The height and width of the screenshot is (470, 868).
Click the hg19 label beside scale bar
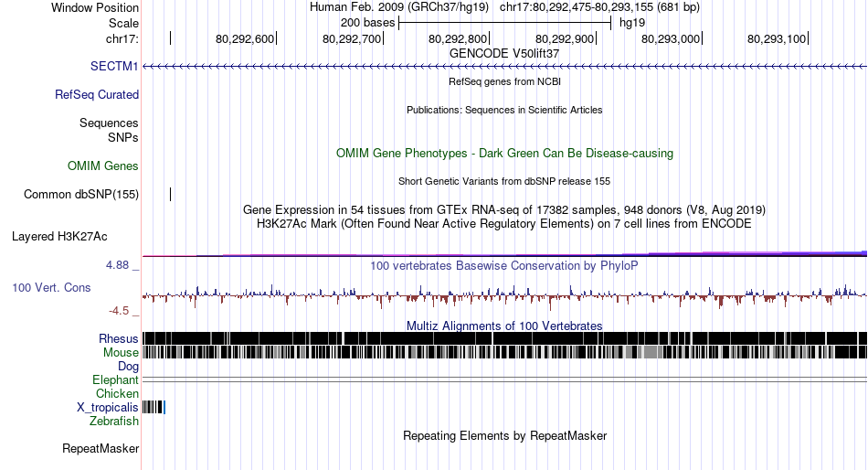[632, 23]
